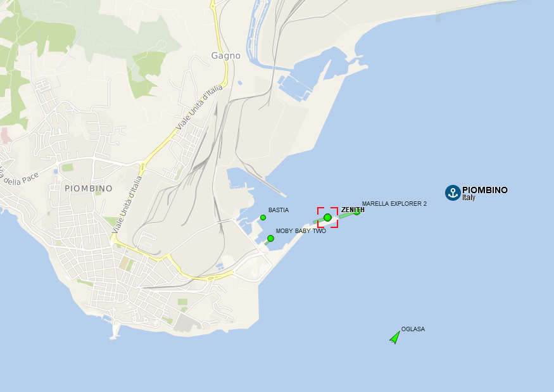The image size is (554, 392).
Task: Click the Gagno place label
Action: 226,56
